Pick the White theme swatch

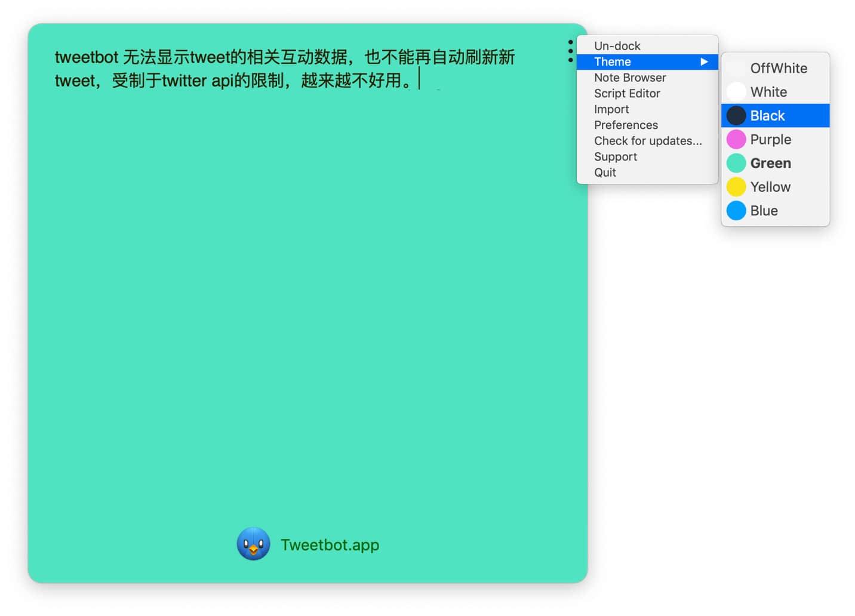pyautogui.click(x=736, y=92)
